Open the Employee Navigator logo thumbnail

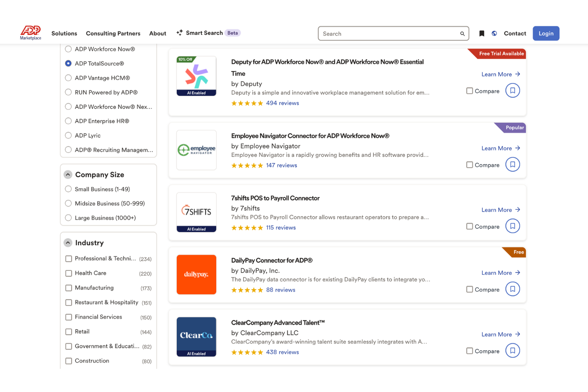pyautogui.click(x=196, y=150)
